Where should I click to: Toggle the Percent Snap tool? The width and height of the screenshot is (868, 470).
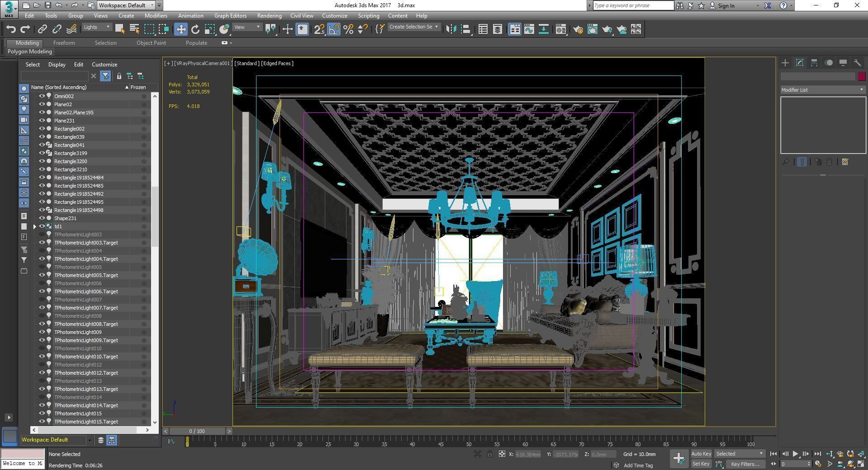pyautogui.click(x=348, y=29)
